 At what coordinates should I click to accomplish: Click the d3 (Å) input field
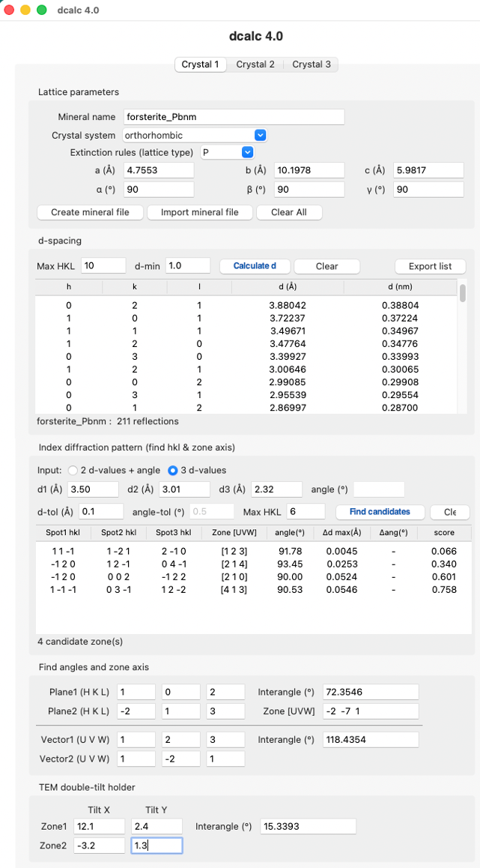(x=276, y=489)
